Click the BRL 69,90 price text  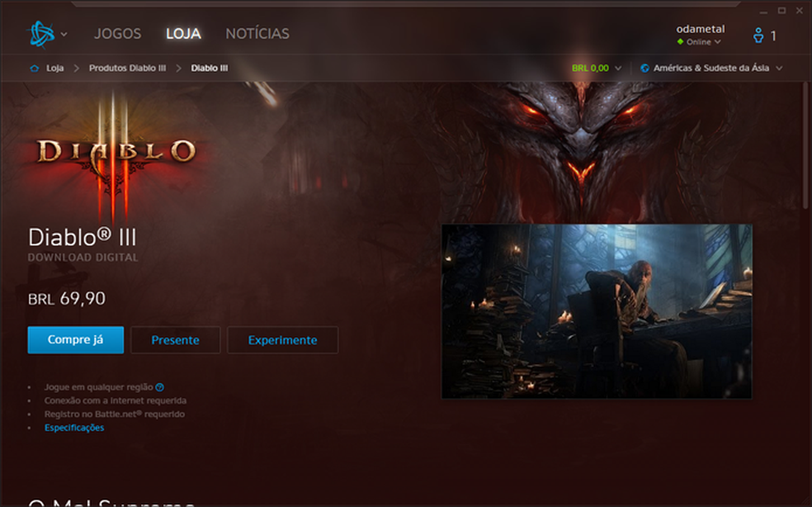66,299
